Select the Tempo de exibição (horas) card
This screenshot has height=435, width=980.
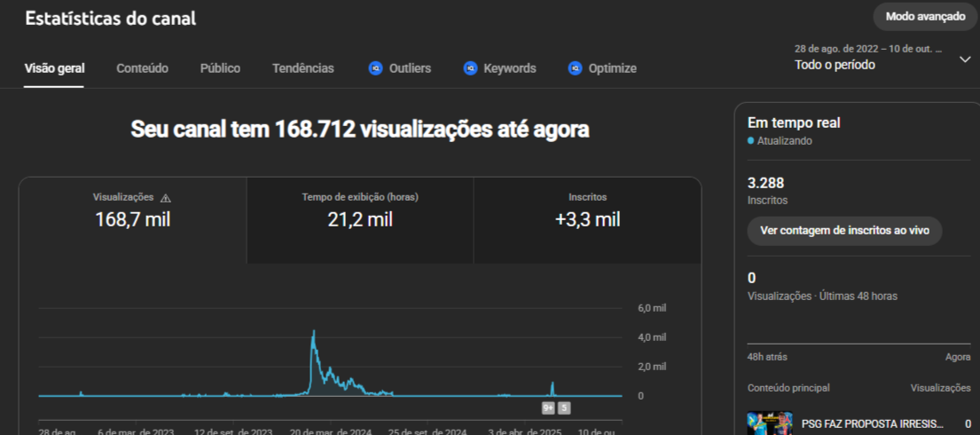[x=360, y=219]
